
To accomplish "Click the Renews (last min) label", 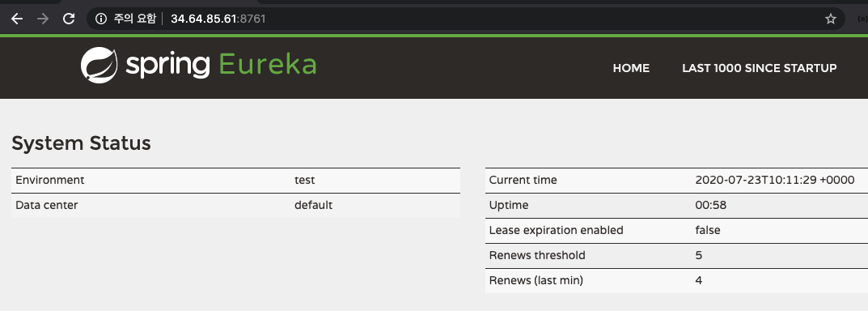I will (536, 280).
